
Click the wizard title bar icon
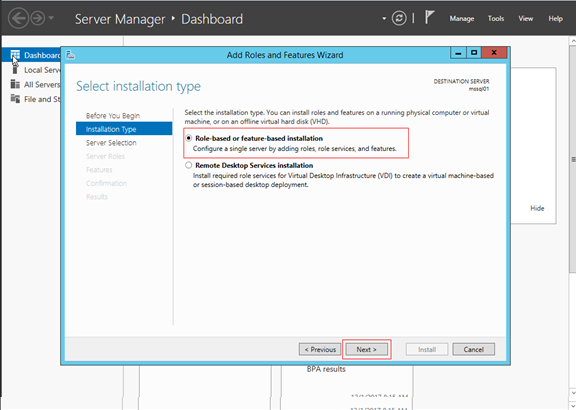pos(70,55)
